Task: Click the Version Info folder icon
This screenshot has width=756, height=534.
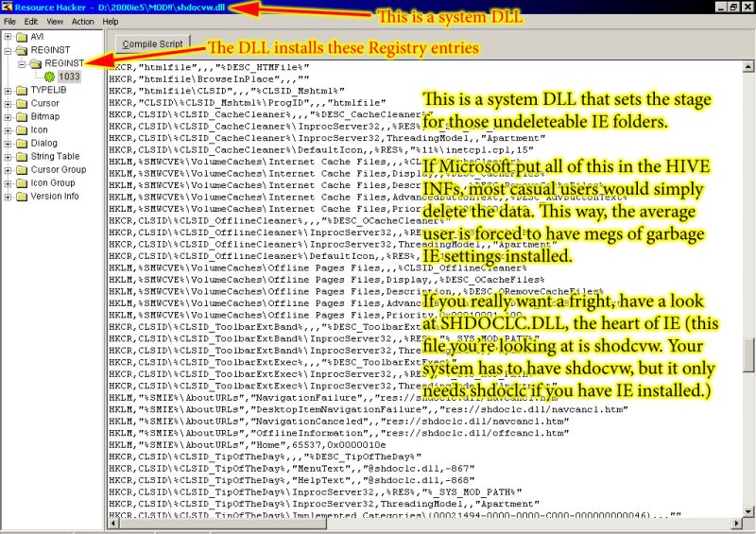Action: coord(21,197)
